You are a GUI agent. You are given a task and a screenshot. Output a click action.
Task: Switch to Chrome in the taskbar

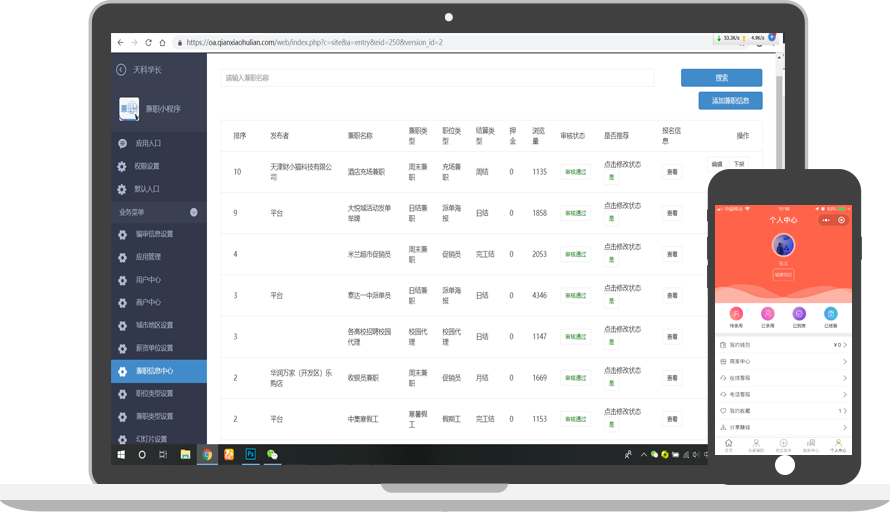coord(207,455)
